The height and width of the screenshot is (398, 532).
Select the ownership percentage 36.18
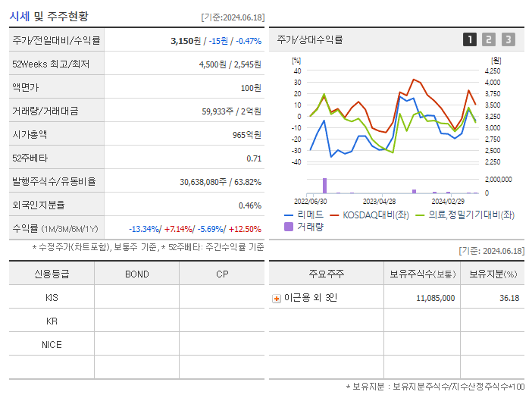pyautogui.click(x=509, y=298)
